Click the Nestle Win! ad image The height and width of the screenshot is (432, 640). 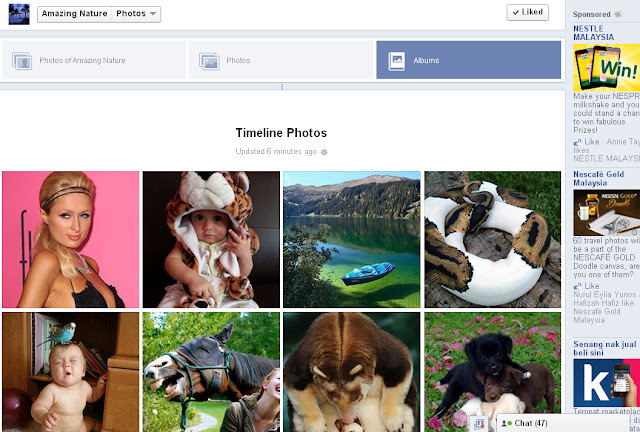(607, 67)
